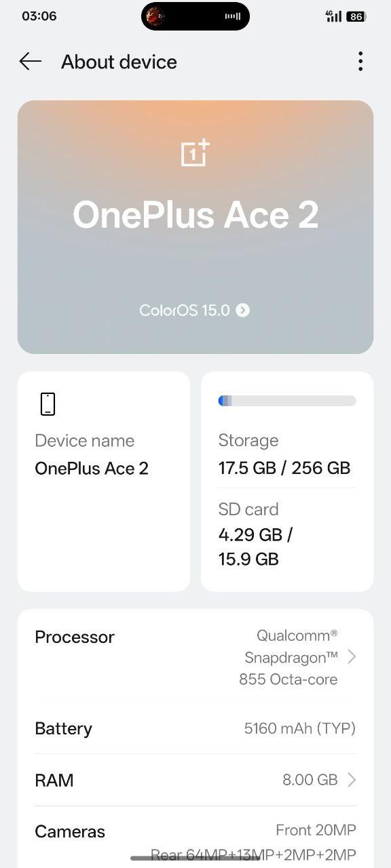Image resolution: width=391 pixels, height=868 pixels.
Task: Tap the OnePlus logo on banner
Action: tap(195, 153)
